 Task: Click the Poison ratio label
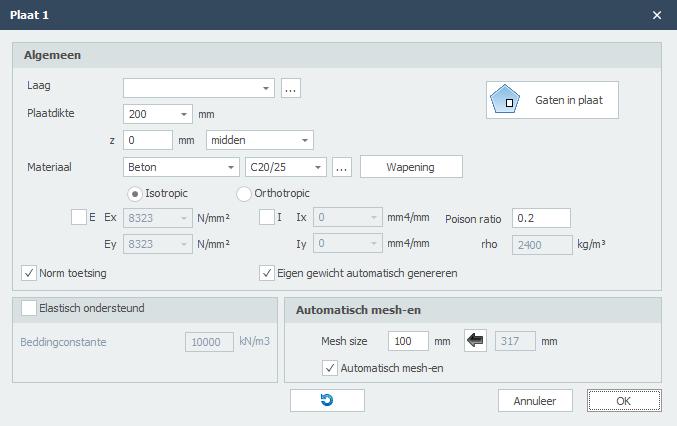(x=473, y=219)
